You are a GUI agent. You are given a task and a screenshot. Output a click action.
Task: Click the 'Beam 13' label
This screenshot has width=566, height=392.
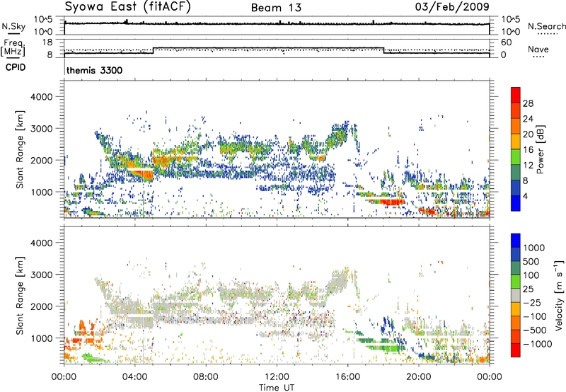click(276, 8)
